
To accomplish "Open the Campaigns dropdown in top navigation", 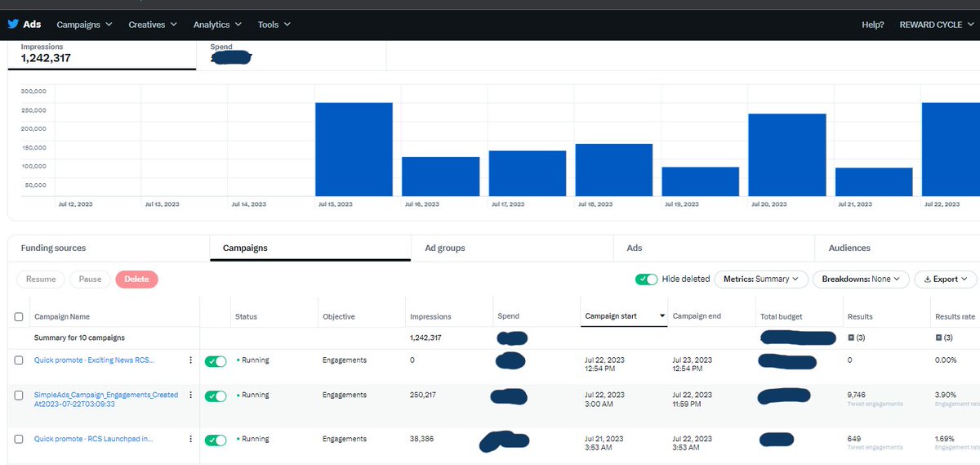I will [84, 25].
